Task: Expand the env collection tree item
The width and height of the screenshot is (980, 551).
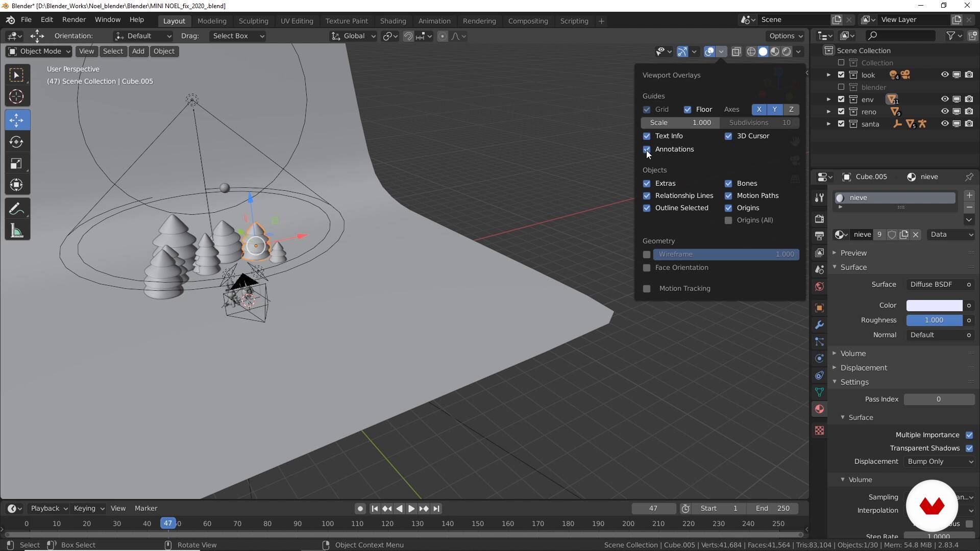Action: point(828,99)
